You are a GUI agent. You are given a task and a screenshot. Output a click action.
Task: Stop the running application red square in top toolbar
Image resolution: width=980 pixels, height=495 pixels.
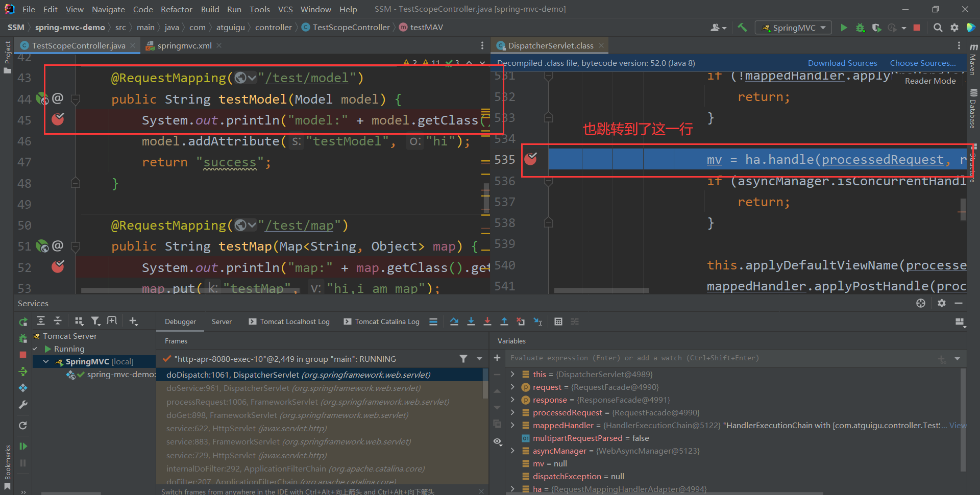917,28
